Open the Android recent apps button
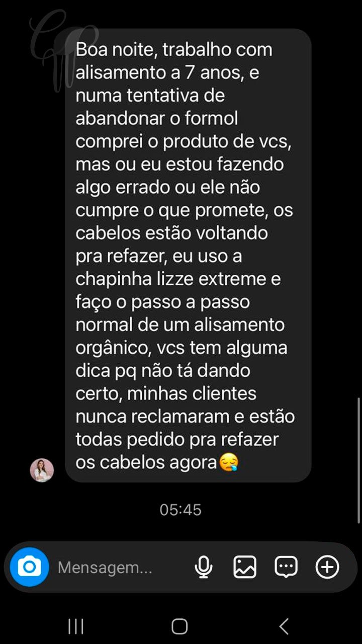The height and width of the screenshot is (644, 362). 75,626
